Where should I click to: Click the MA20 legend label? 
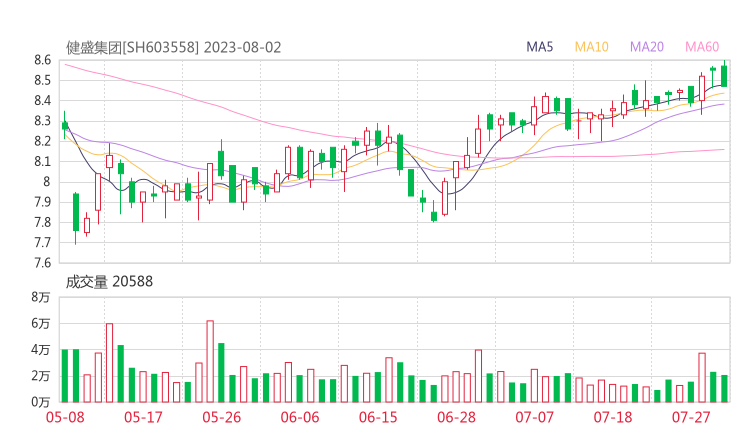647,47
